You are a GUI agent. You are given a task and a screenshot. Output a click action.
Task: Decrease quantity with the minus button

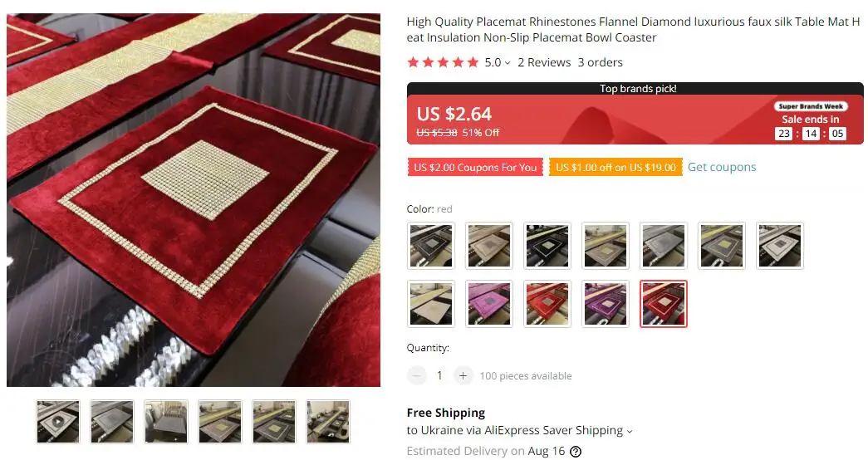click(x=417, y=376)
